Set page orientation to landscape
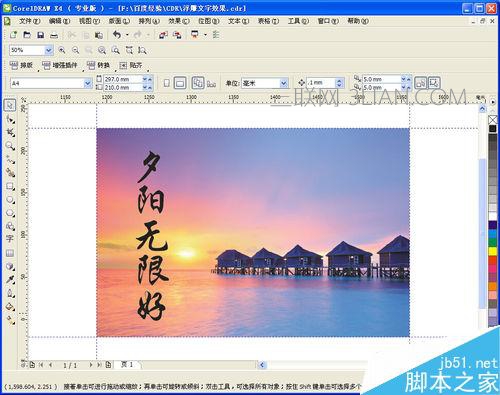 (x=180, y=83)
